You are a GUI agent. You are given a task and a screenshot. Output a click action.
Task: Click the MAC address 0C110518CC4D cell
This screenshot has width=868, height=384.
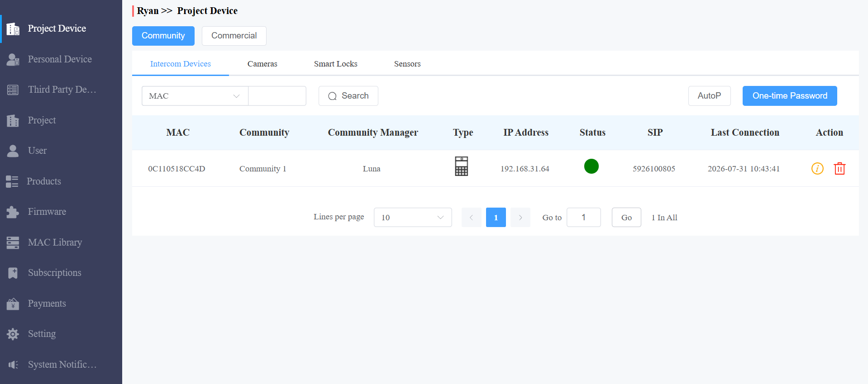click(176, 169)
